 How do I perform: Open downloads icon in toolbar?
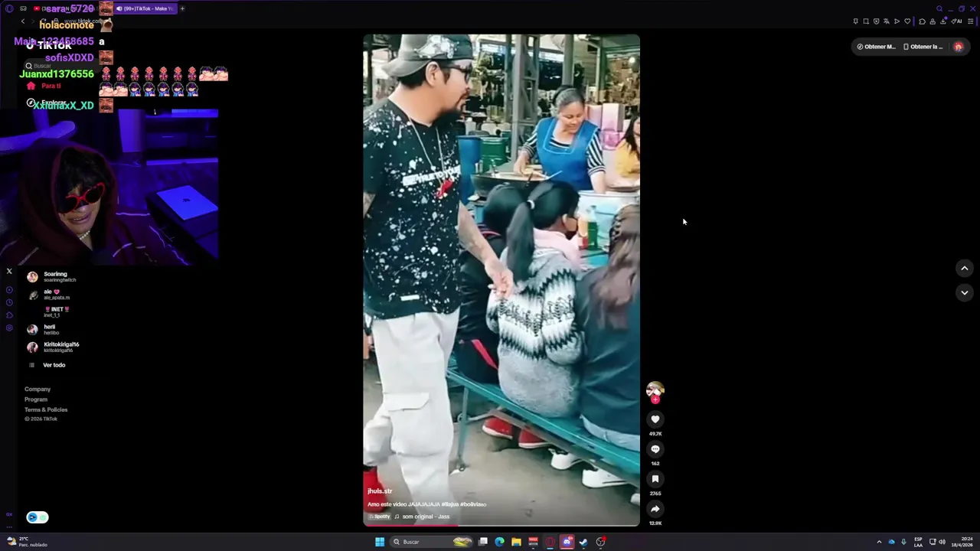click(943, 21)
